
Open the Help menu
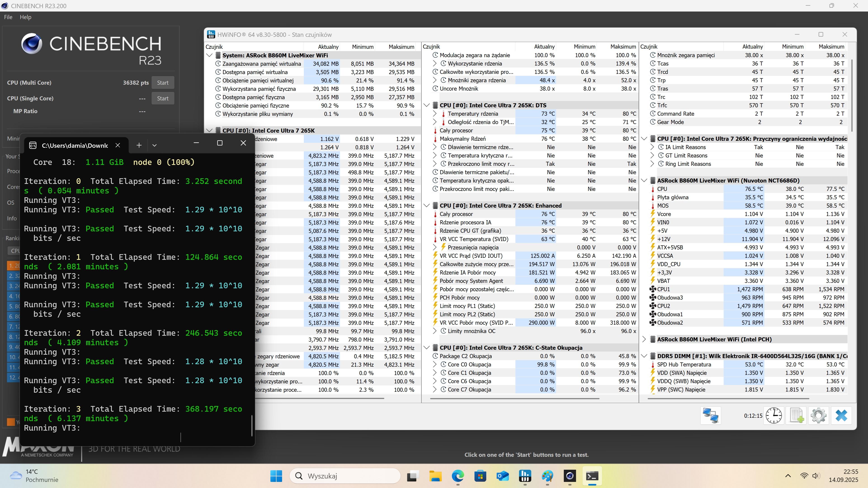pyautogui.click(x=26, y=17)
